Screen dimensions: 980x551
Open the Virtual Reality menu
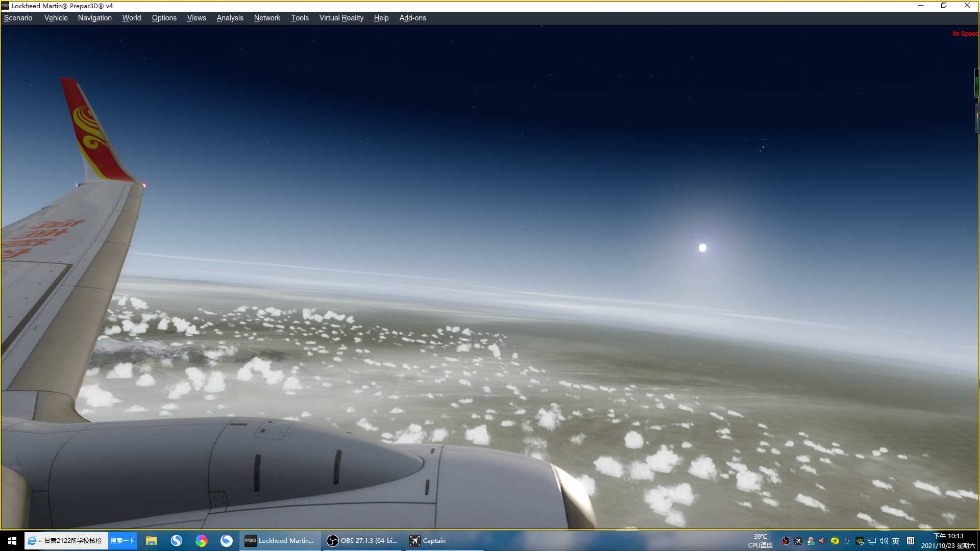pyautogui.click(x=341, y=18)
